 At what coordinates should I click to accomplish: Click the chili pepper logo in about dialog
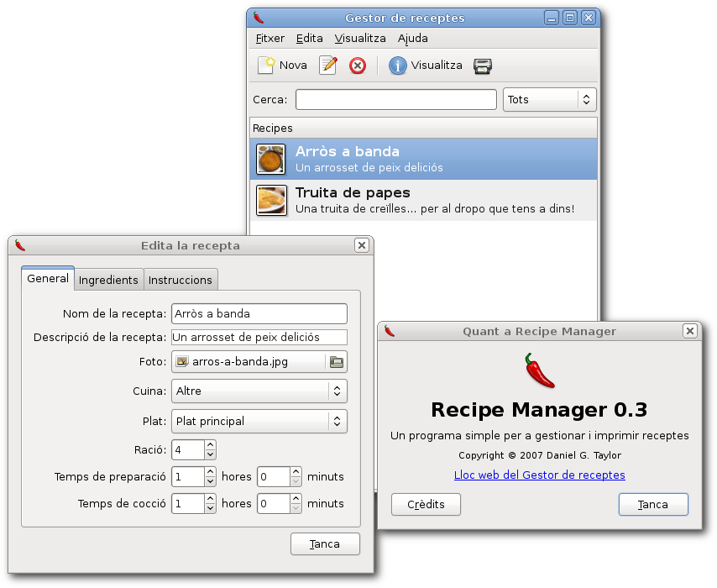click(540, 370)
